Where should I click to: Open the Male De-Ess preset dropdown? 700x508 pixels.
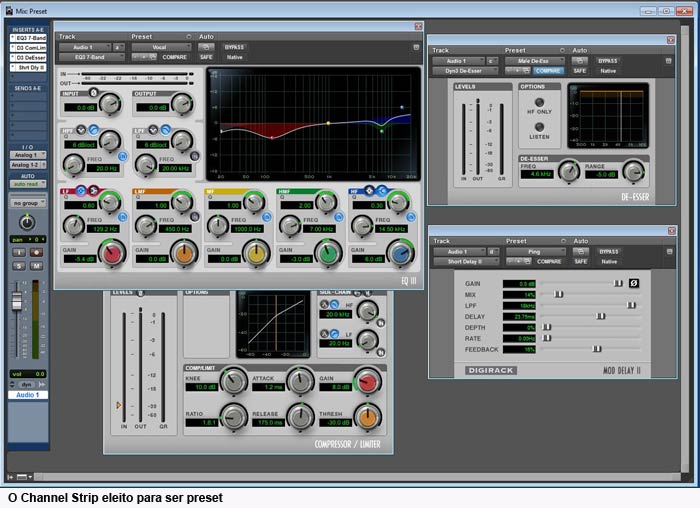535,61
